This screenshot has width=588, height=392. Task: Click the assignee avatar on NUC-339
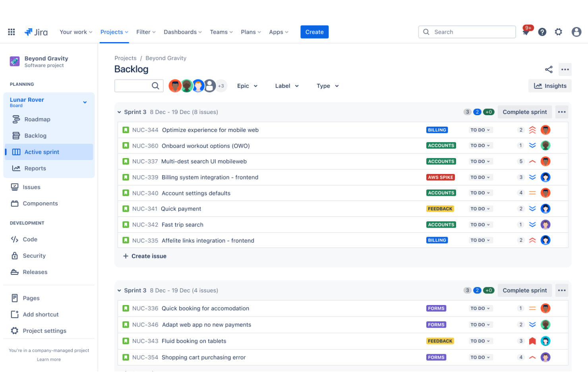545,177
